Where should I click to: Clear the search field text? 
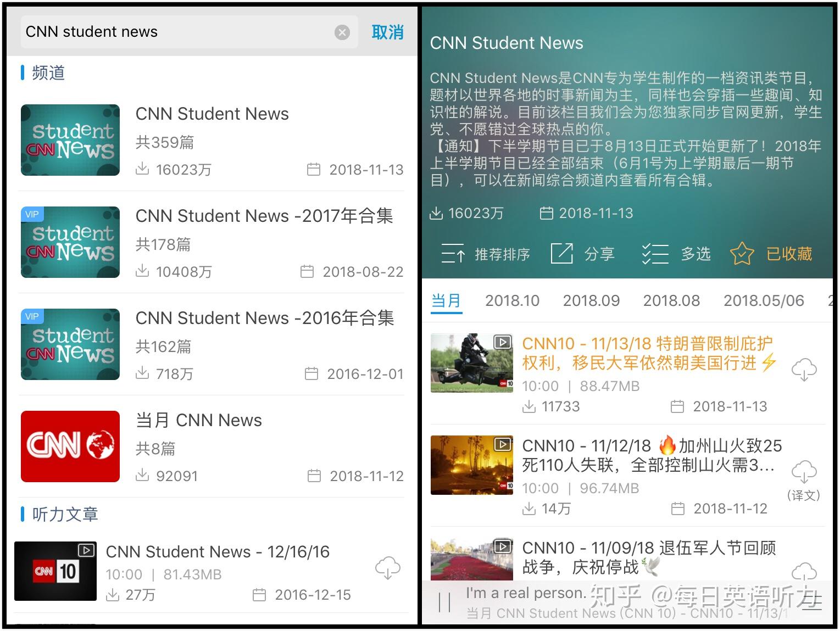pos(342,32)
